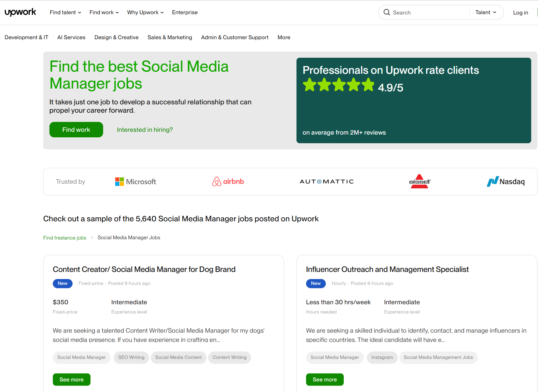538x392 pixels.
Task: Select the Content Writing skill tag
Action: [x=229, y=357]
